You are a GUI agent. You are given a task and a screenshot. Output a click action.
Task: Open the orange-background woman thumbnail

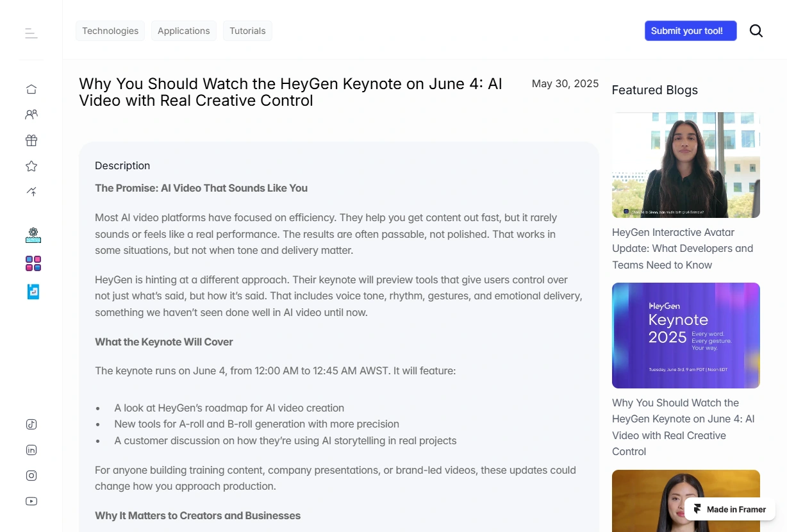click(x=686, y=501)
